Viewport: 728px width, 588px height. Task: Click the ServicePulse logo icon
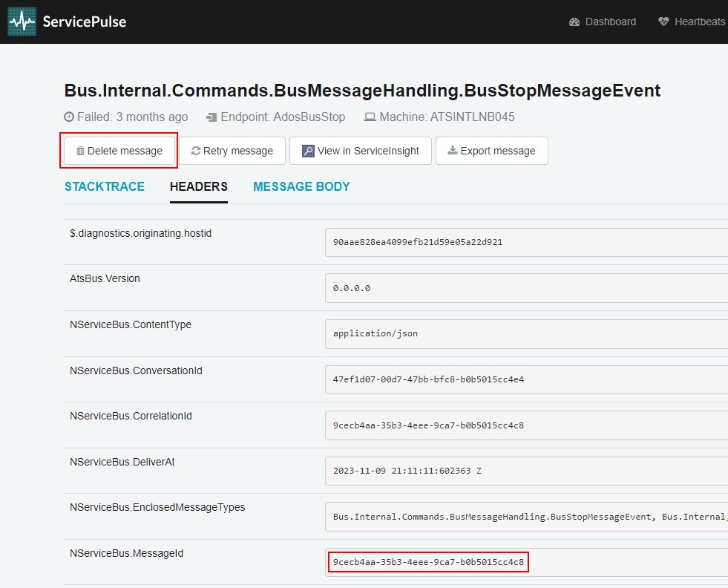pos(22,22)
